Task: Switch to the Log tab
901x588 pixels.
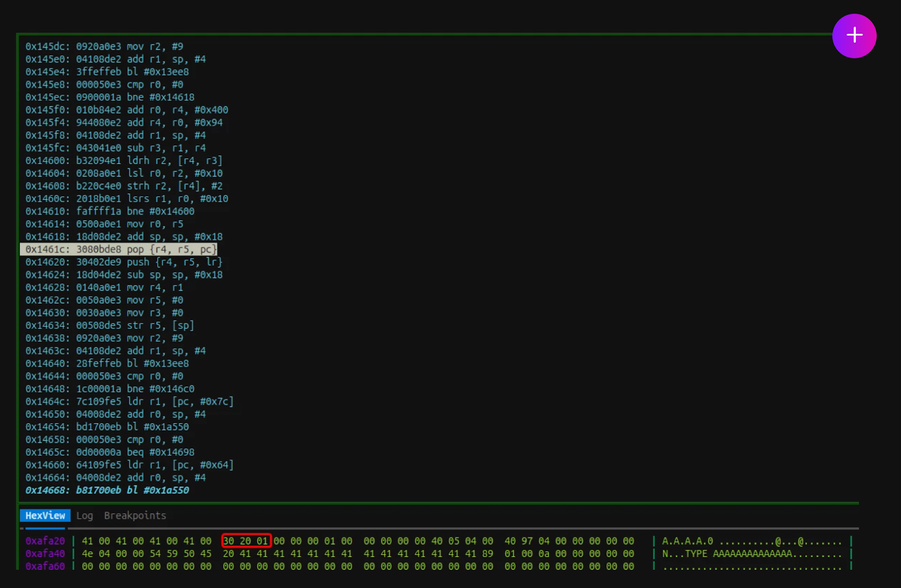Action: (x=84, y=515)
